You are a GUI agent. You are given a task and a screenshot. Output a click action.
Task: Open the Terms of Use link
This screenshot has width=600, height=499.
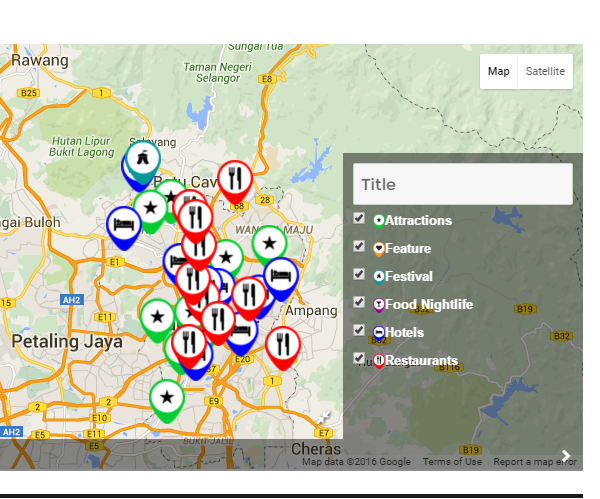pos(452,462)
